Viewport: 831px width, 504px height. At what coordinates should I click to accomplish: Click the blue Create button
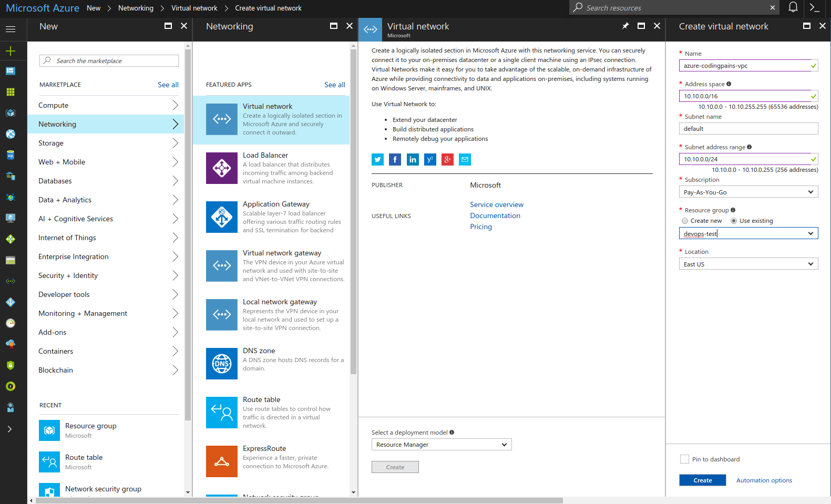[702, 480]
